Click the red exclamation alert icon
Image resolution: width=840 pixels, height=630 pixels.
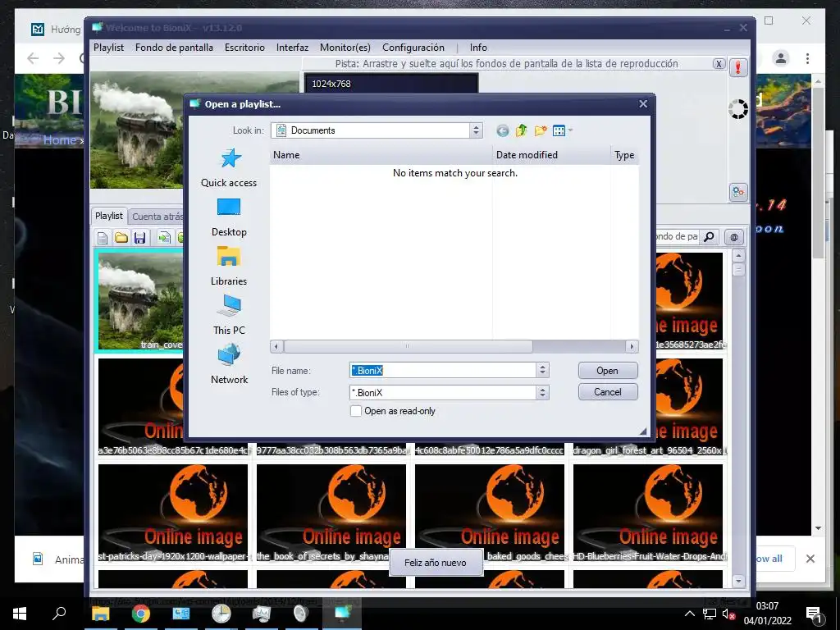click(738, 67)
